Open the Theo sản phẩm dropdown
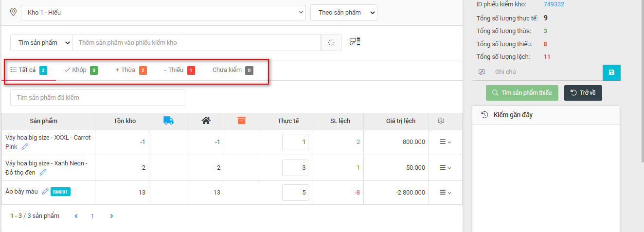Image resolution: width=644 pixels, height=232 pixels. coord(344,13)
